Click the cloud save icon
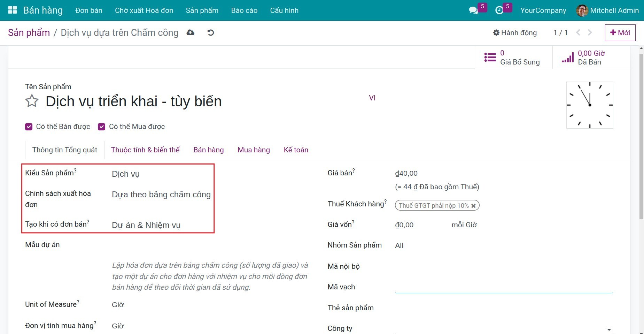 point(191,33)
